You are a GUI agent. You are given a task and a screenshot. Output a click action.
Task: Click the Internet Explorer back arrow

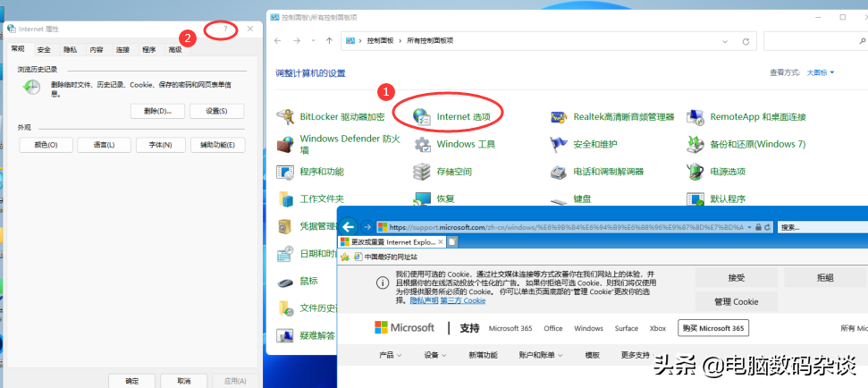[349, 226]
